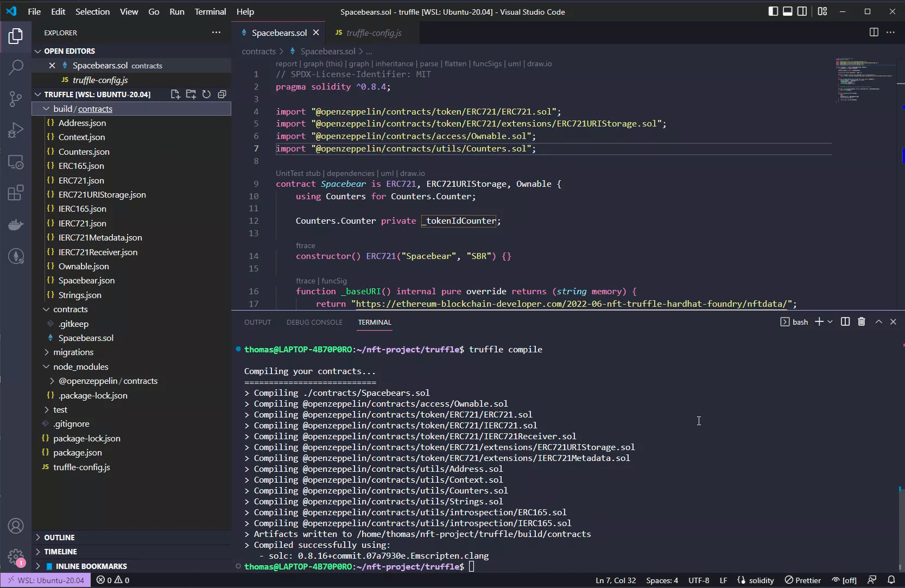
Task: Open the Explorer view in activity bar
Action: coord(16,36)
